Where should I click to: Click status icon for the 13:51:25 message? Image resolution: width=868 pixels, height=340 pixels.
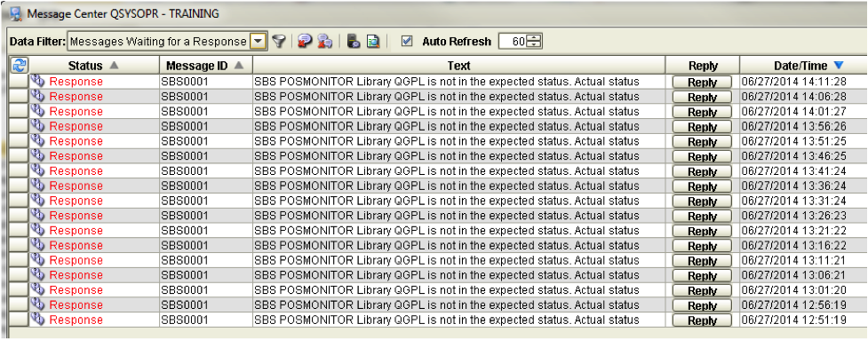coord(37,140)
